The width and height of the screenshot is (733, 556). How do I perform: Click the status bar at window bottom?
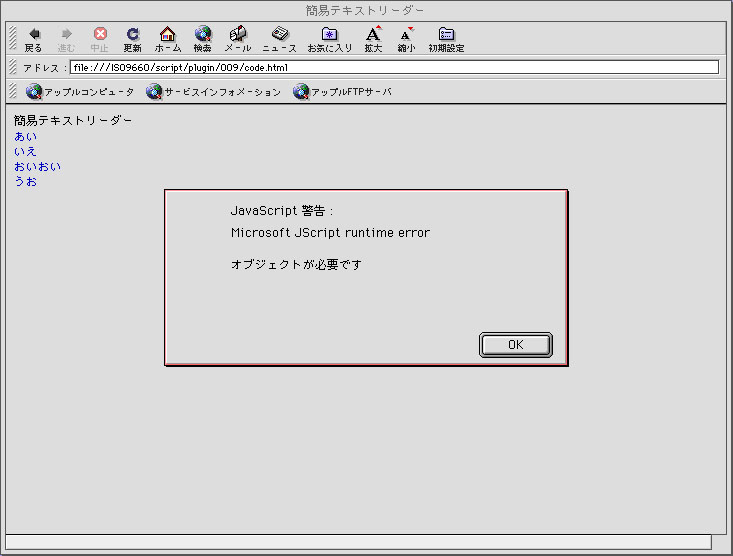[x=359, y=542]
